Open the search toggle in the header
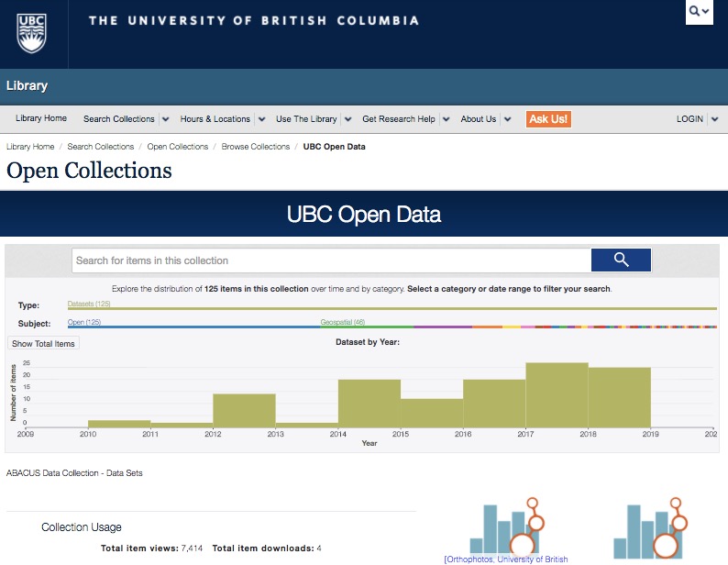 [x=700, y=12]
